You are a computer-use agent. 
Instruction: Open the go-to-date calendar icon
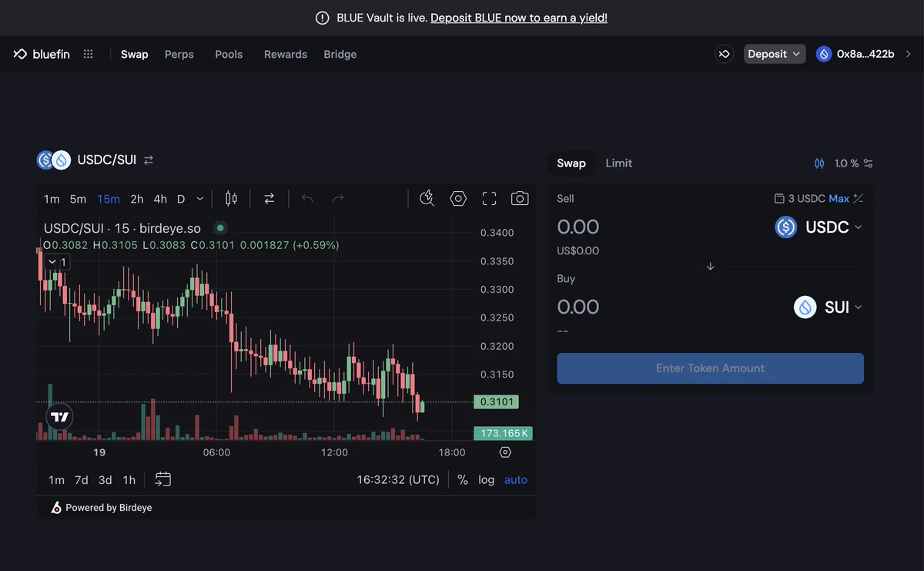coord(162,479)
